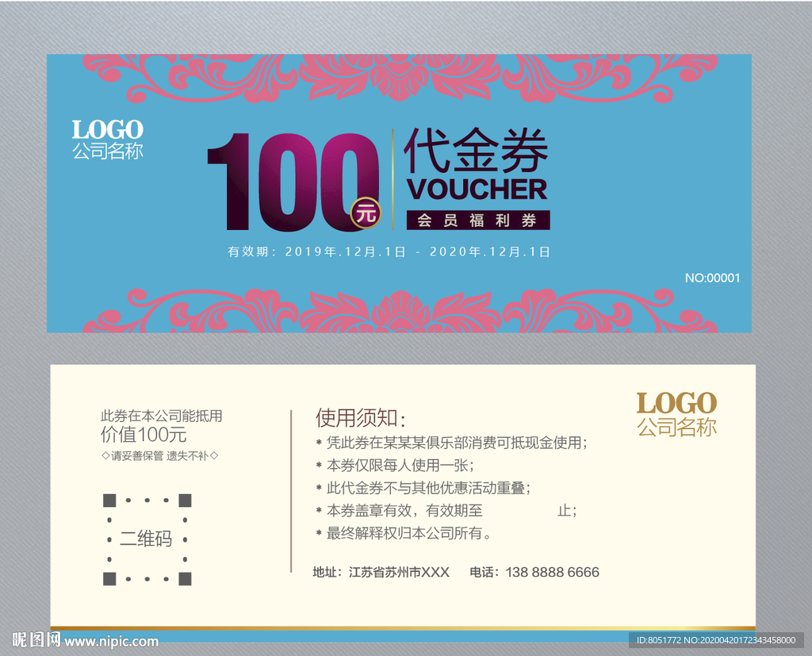
Task: Click the 代金券 heading
Action: pyautogui.click(x=476, y=150)
